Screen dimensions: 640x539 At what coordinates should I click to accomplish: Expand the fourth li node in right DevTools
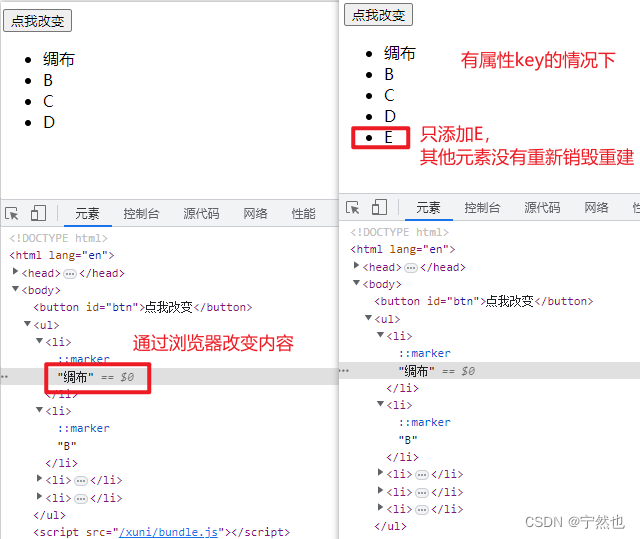380,490
